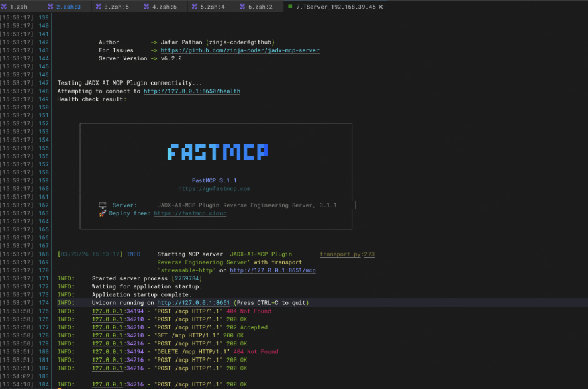Click line number 168 in the gutter
Screen dimensions: 588x389
click(44, 254)
